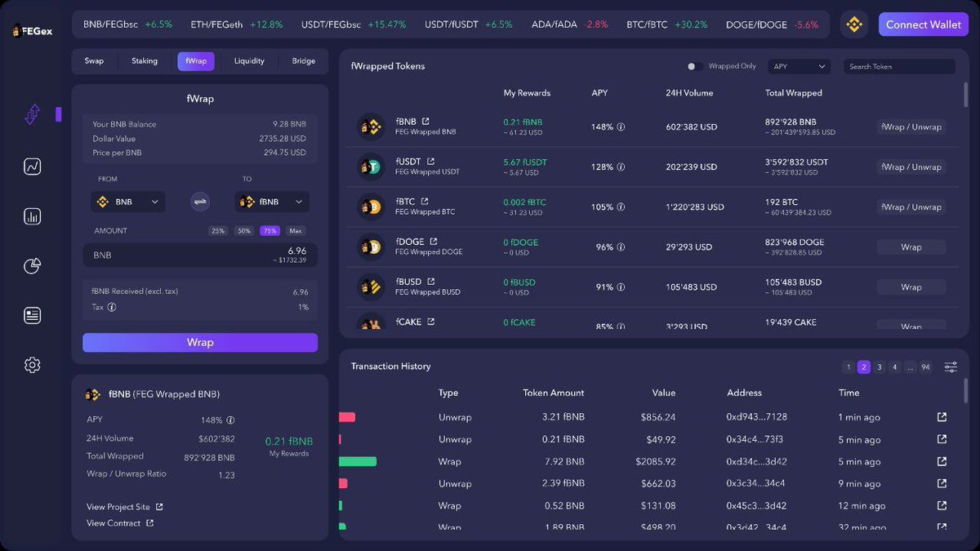
Task: Go to transaction history page 1
Action: 849,367
